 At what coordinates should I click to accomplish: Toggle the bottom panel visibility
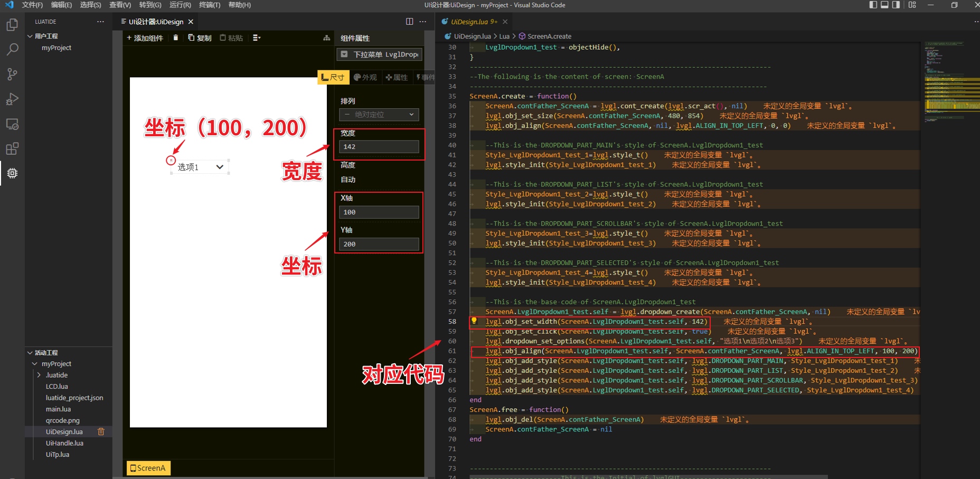tap(884, 5)
